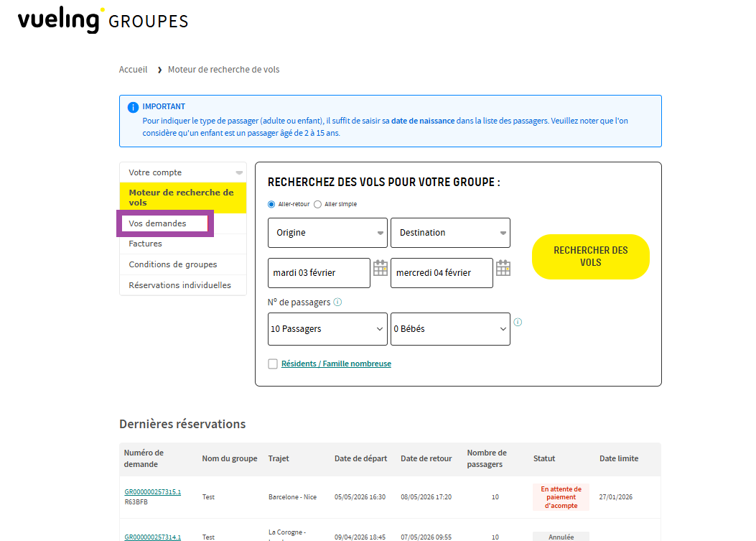Expand the Votre compte menu
Image resolution: width=756 pixels, height=541 pixels.
point(182,172)
